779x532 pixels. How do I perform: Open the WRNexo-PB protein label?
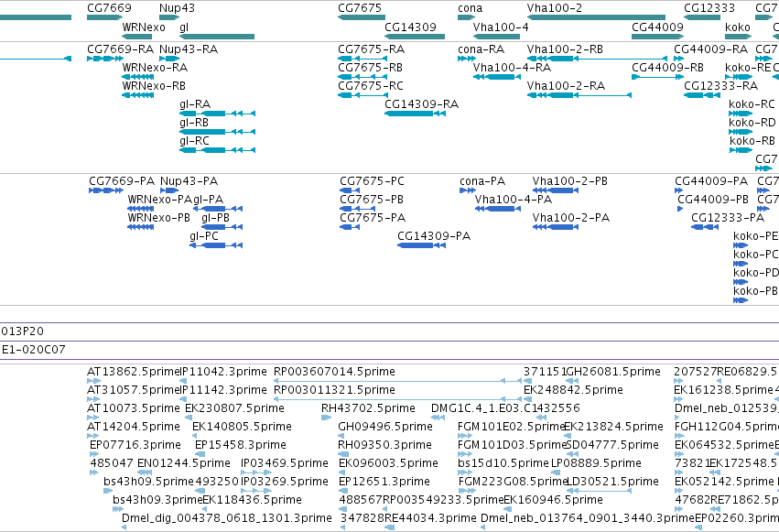(x=159, y=218)
